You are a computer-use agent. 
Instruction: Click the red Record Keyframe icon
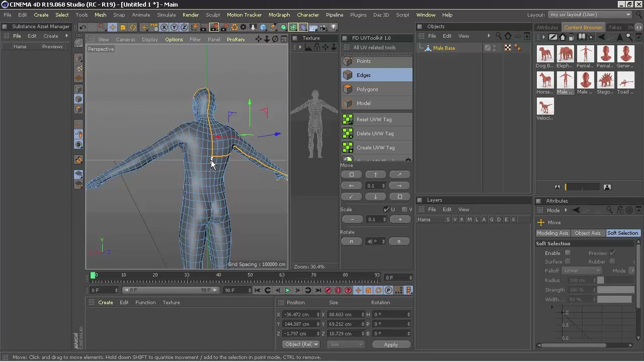pyautogui.click(x=328, y=290)
